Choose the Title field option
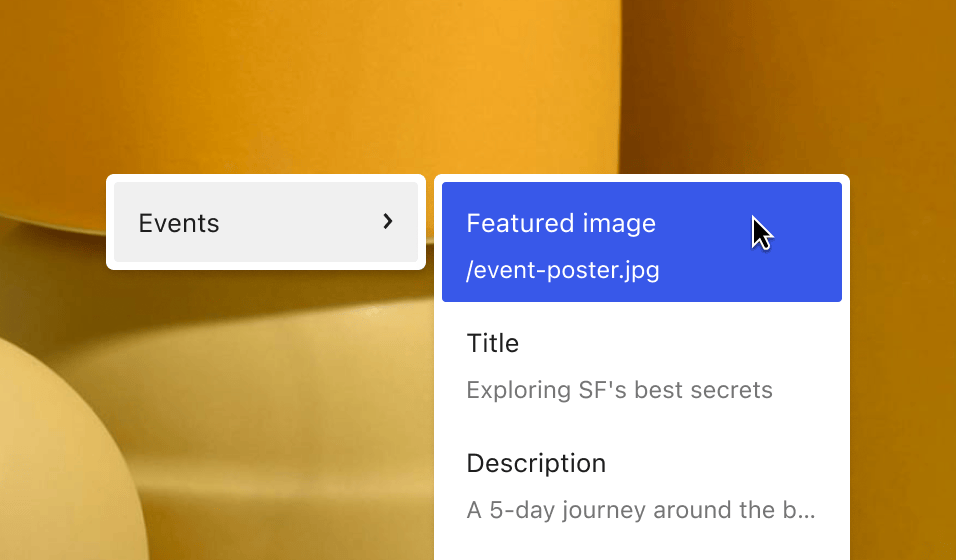The image size is (956, 560). tap(641, 366)
